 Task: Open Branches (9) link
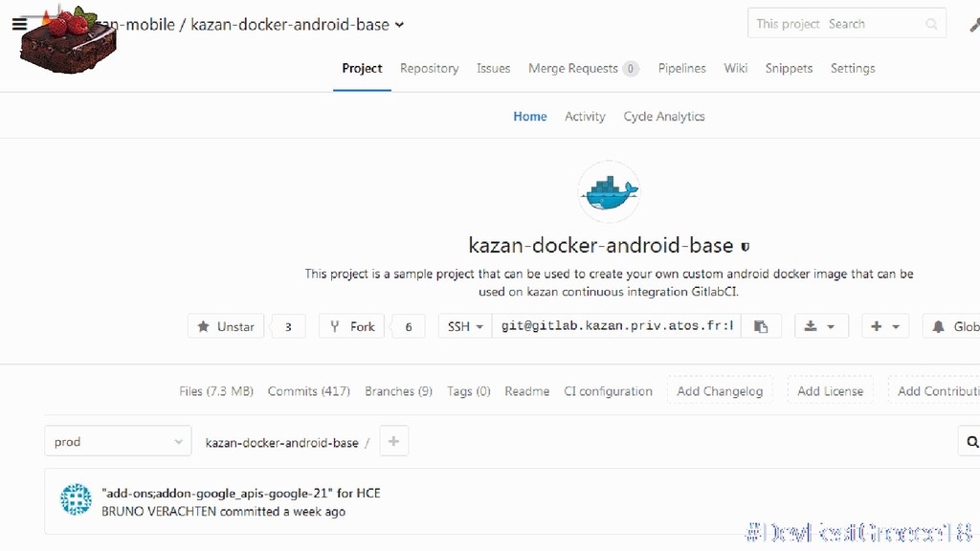[x=399, y=391]
